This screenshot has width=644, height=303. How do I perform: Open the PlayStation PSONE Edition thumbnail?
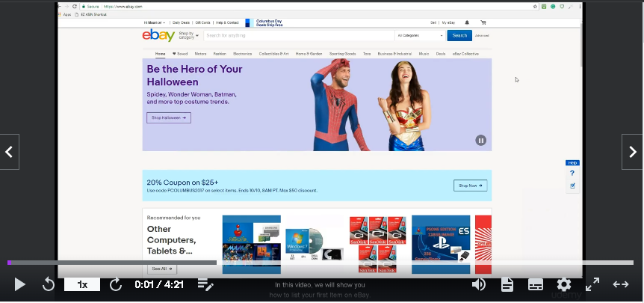point(441,244)
